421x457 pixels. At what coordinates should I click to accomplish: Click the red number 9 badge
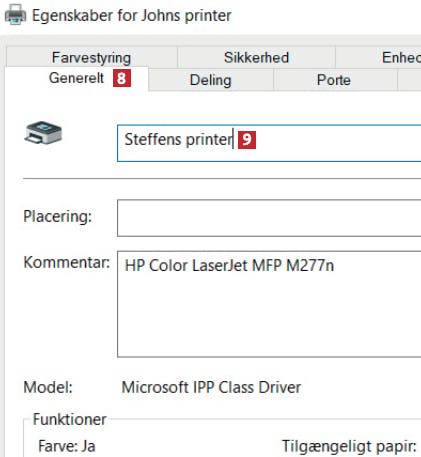point(247,140)
